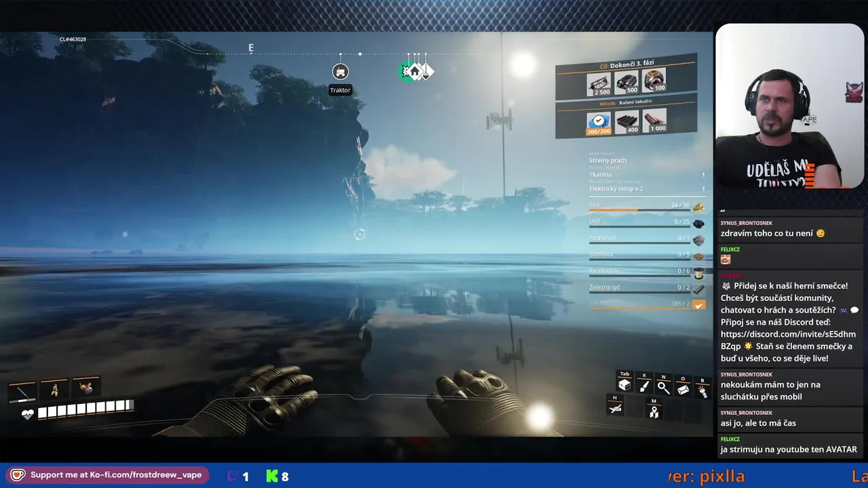868x488 pixels.
Task: Click the orange Beton completed checkmark
Action: coord(698,305)
